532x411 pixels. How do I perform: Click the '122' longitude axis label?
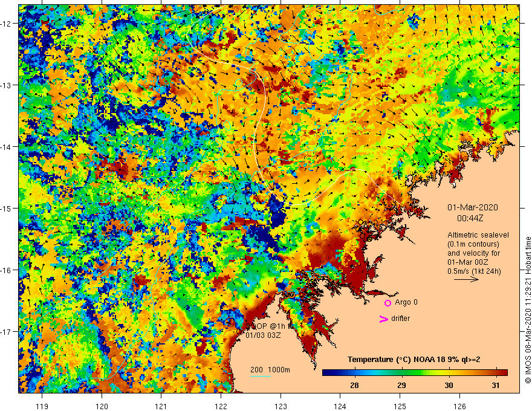coord(221,406)
